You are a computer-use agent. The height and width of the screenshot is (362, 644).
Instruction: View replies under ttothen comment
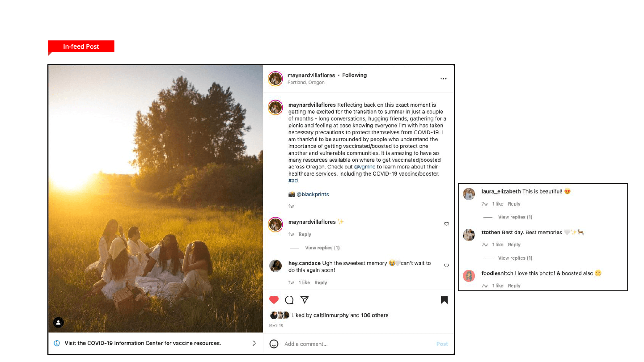[x=515, y=258]
